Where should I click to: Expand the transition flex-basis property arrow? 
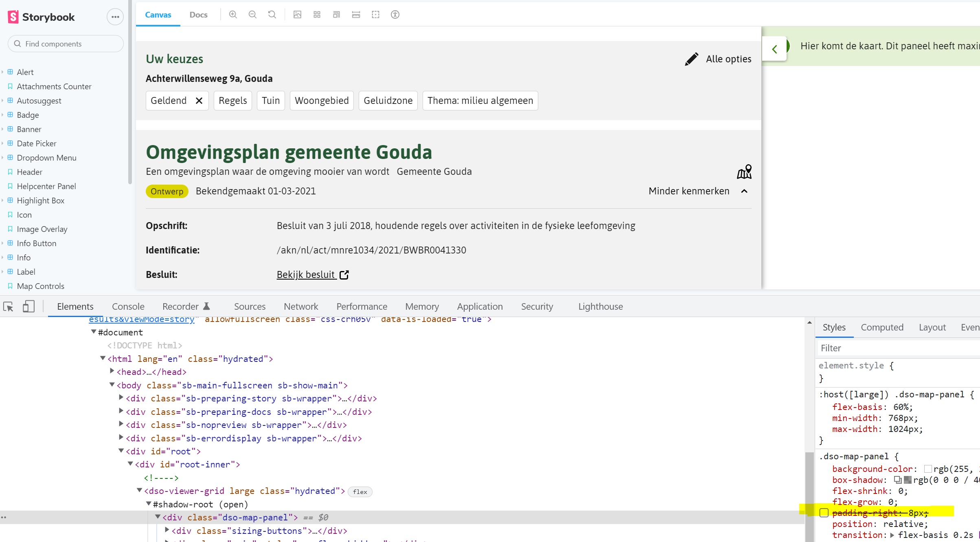coord(892,535)
